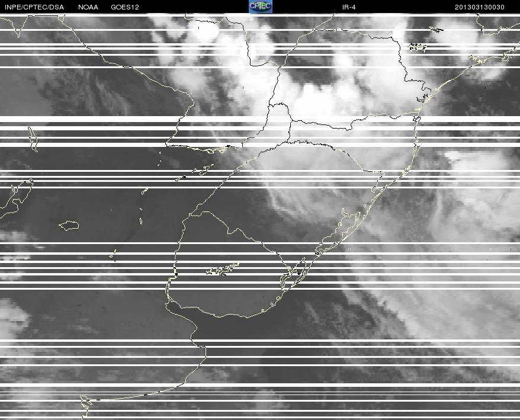Select the GOES12 satellite label

pyautogui.click(x=125, y=7)
